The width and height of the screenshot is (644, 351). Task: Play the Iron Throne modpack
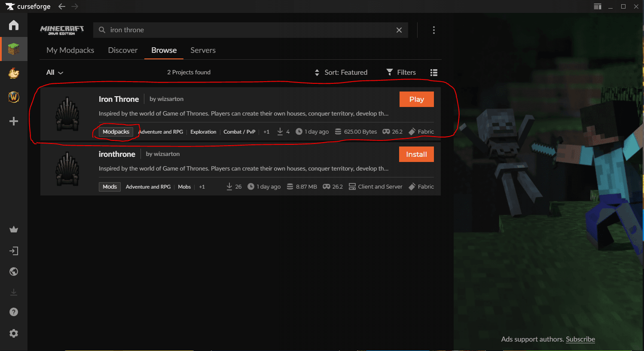click(417, 99)
